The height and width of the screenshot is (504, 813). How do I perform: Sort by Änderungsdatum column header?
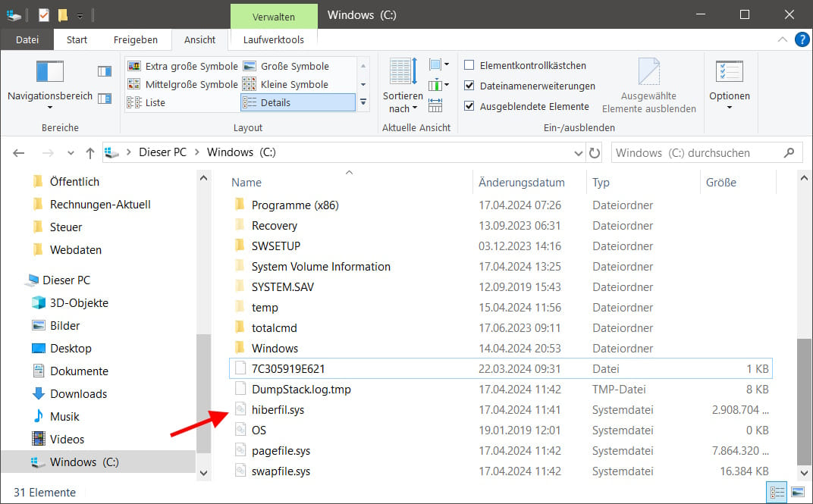[522, 183]
